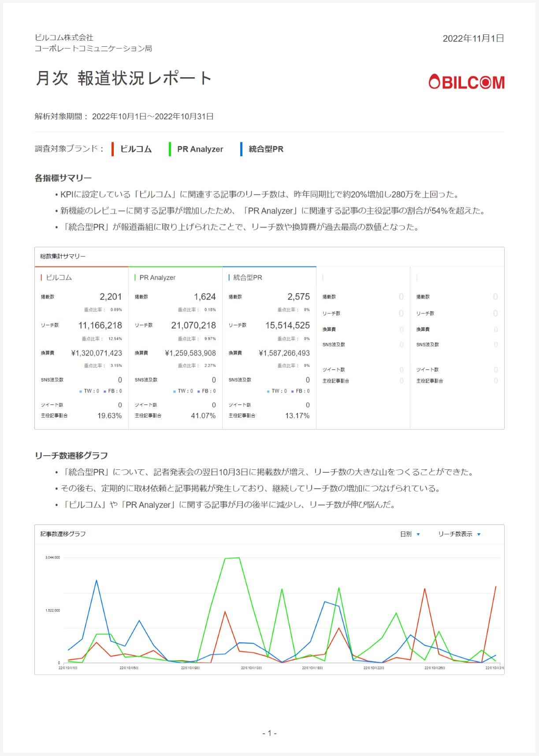The image size is (539, 756).
Task: Click the green PR Analyzer brand color bar
Action: [x=170, y=149]
